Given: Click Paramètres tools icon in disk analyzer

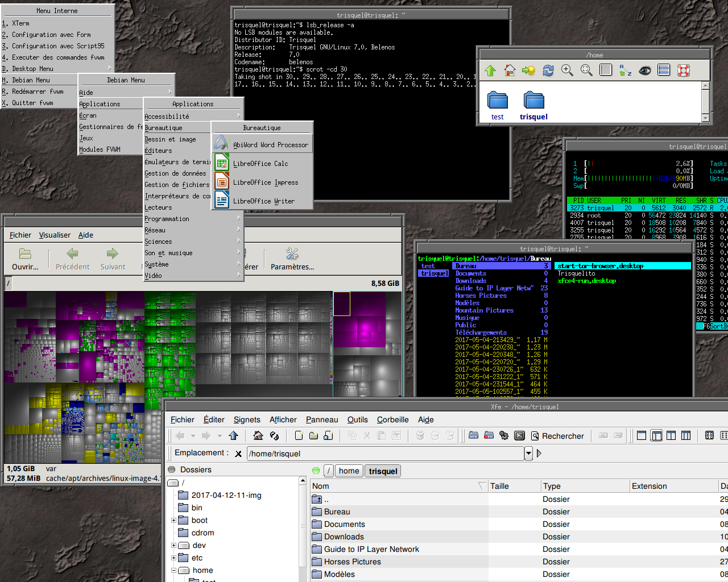Looking at the screenshot, I should point(292,259).
